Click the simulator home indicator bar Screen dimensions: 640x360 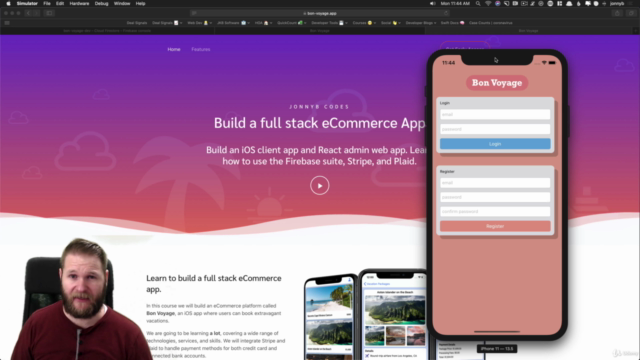(x=497, y=331)
